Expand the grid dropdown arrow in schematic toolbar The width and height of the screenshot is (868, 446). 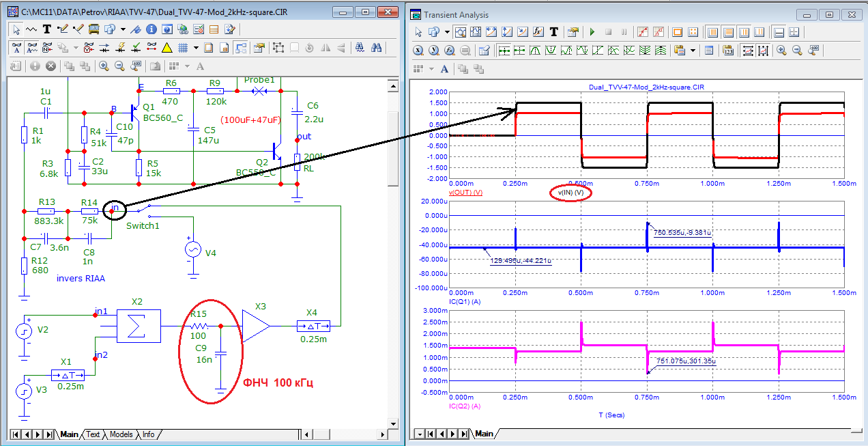point(196,48)
